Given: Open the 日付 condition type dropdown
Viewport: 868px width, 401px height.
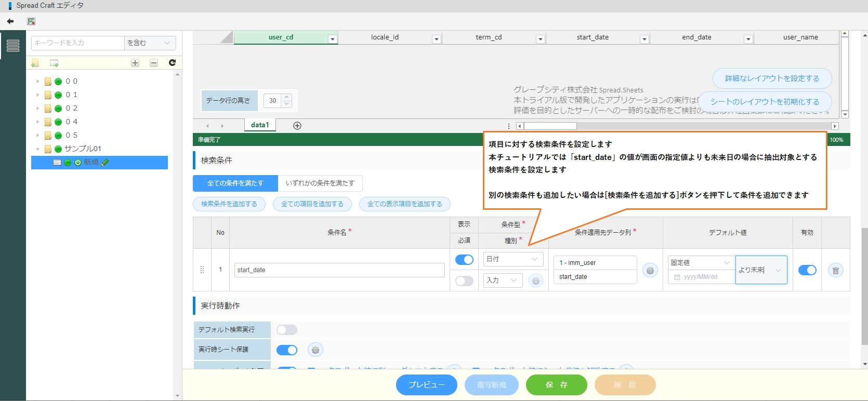Looking at the screenshot, I should click(513, 259).
